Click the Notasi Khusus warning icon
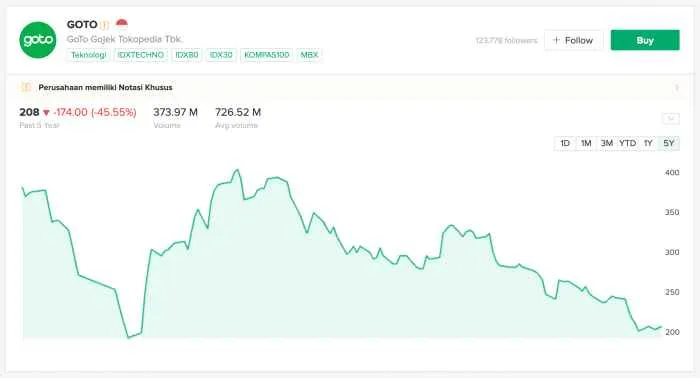This screenshot has width=700, height=378. coord(26,87)
